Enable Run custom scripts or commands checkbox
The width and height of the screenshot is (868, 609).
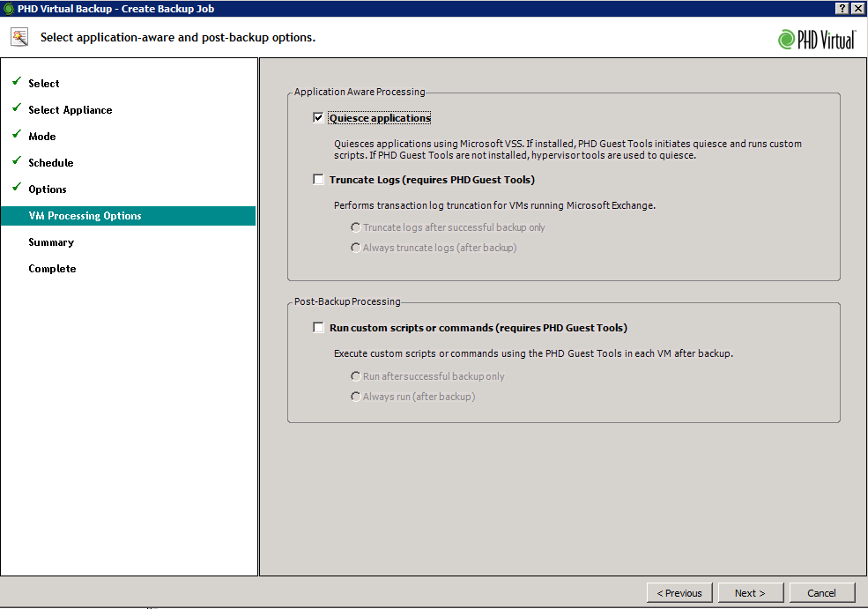[318, 327]
